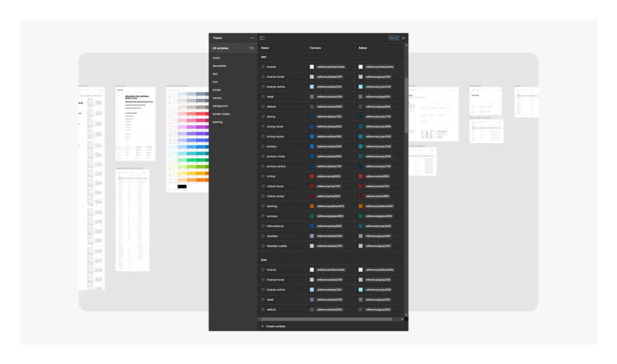Click the variable type icon next to "primary-hover"

pyautogui.click(x=263, y=156)
